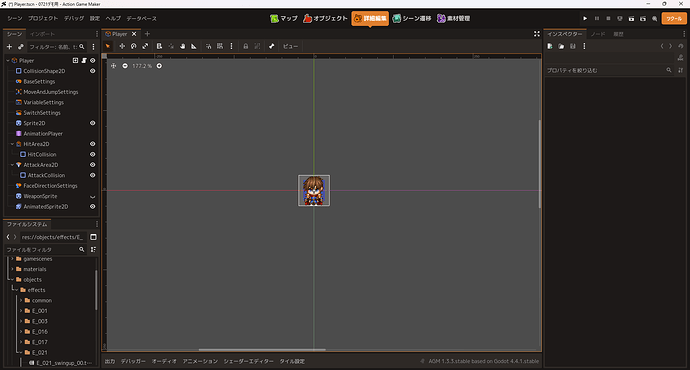The height and width of the screenshot is (370, 690).
Task: Click the lock selected node icon
Action: click(246, 46)
